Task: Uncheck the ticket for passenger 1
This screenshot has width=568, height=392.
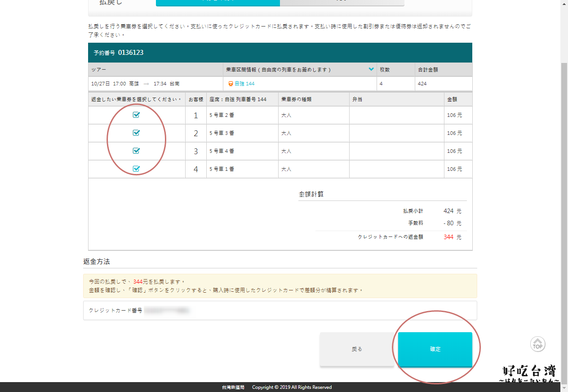Action: coord(136,115)
